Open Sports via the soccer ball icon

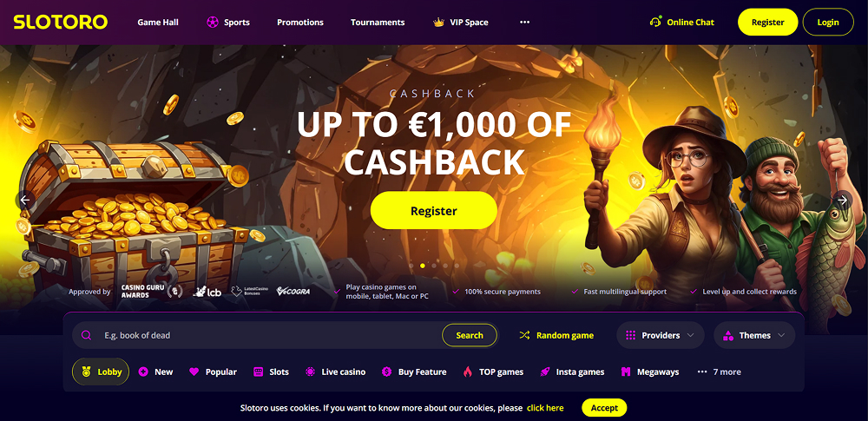213,23
